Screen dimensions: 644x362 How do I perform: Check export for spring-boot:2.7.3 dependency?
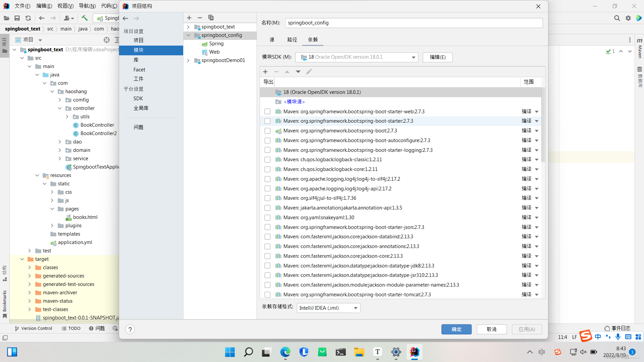[267, 131]
